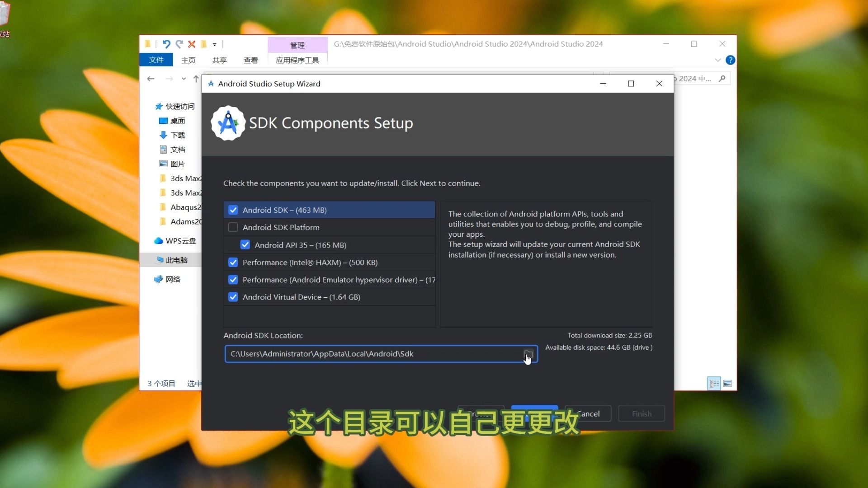Click the red delete X icon in Explorer toolbar

click(192, 44)
